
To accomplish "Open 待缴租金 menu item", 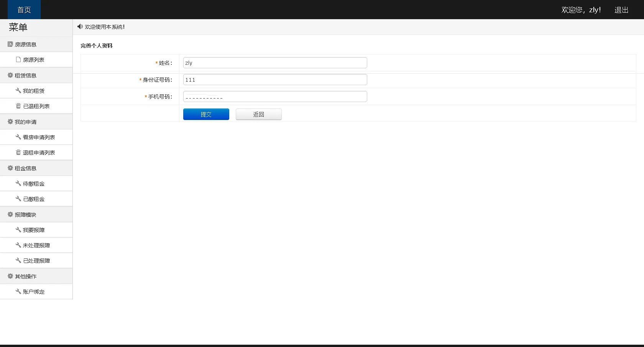I will (x=36, y=184).
